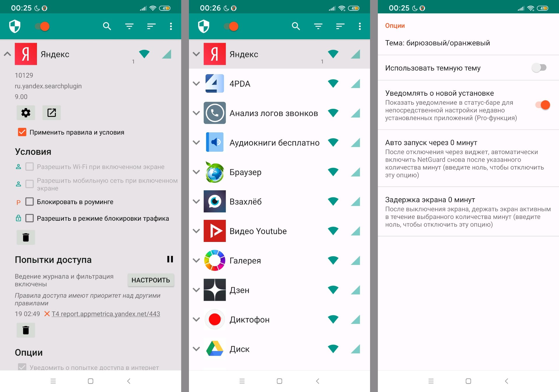Open report.appmetrica.yandex.net/443 link
The width and height of the screenshot is (559, 392).
[x=106, y=314]
